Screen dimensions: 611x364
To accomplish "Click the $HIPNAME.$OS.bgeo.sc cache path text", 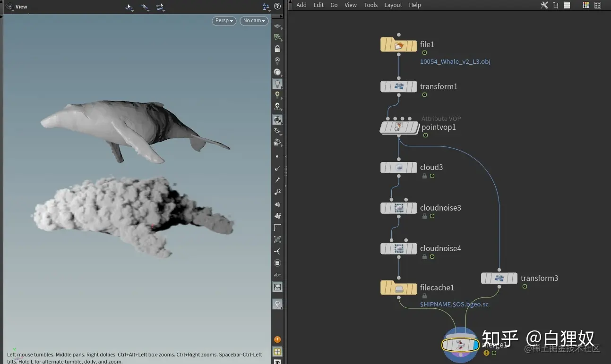I will [454, 305].
